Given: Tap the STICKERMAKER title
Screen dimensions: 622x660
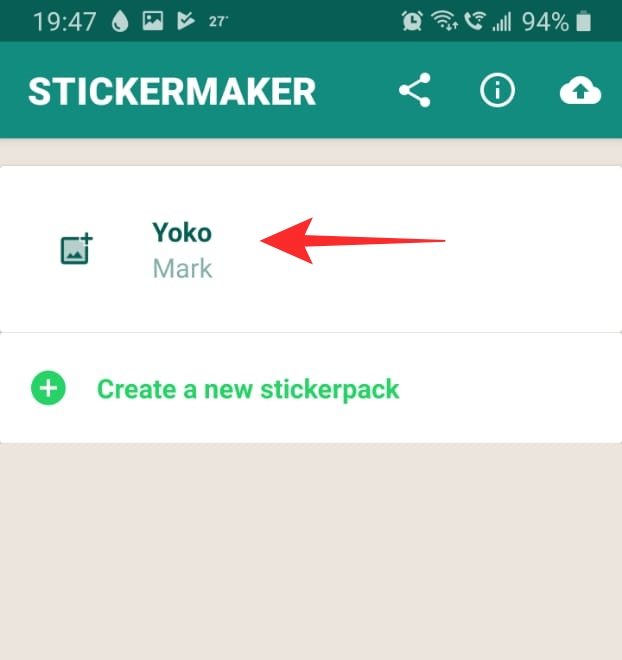Looking at the screenshot, I should [172, 91].
